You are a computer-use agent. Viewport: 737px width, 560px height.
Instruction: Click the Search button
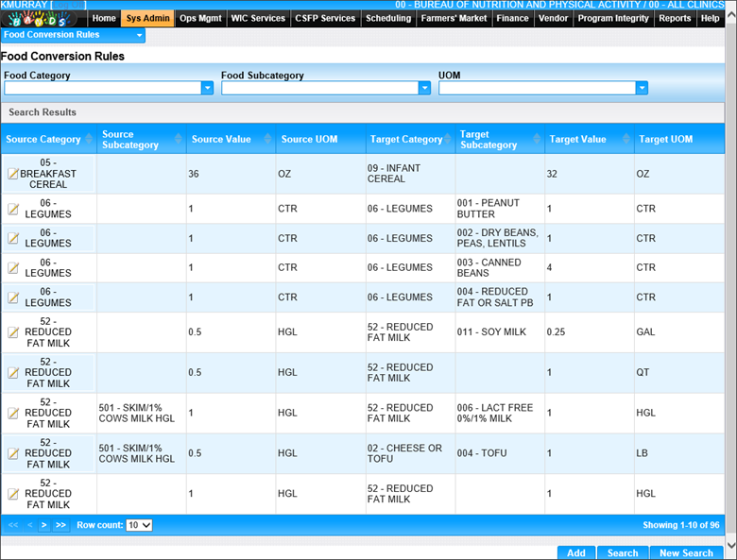(623, 553)
